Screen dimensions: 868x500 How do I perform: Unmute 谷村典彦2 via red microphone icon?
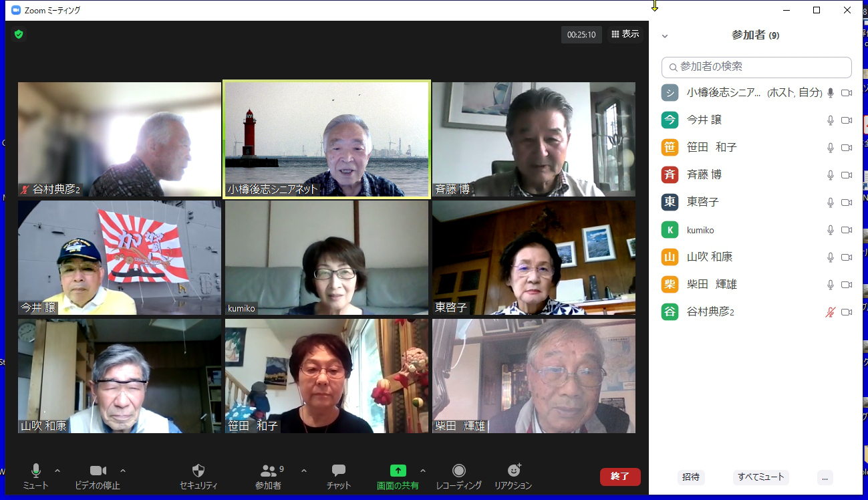coord(831,312)
